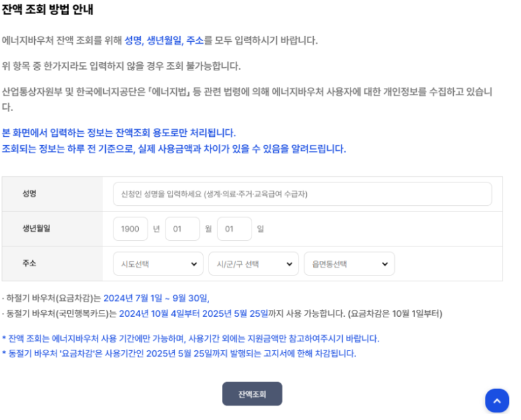Click the 성명 row label
This screenshot has width=521, height=420.
29,194
